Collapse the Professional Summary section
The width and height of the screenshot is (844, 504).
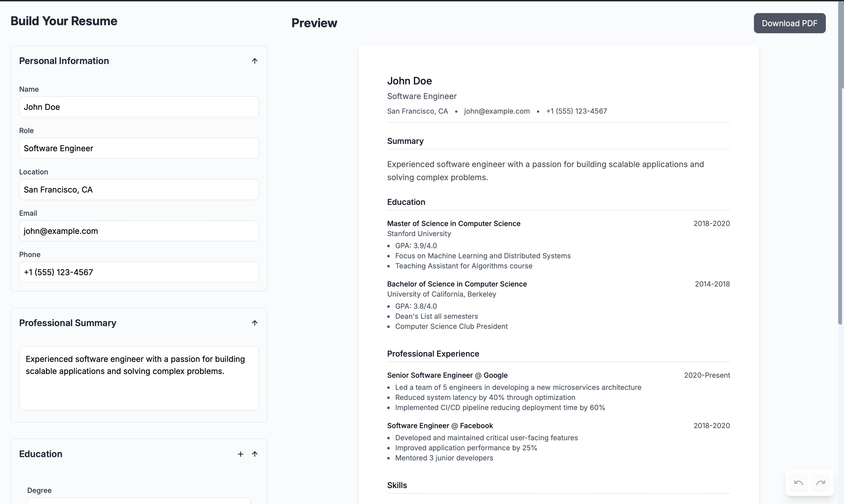255,323
